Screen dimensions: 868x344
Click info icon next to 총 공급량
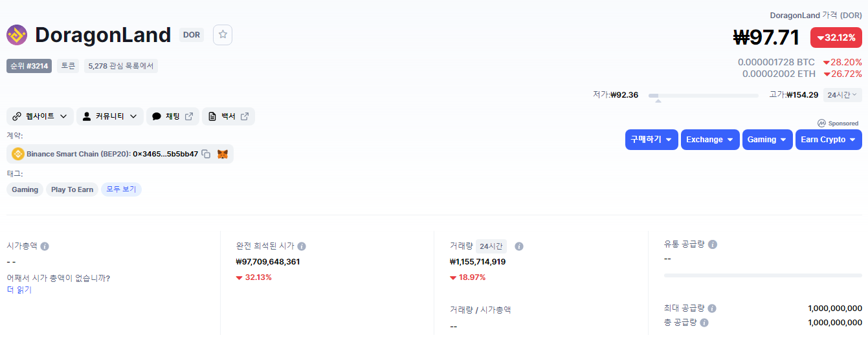pos(704,322)
